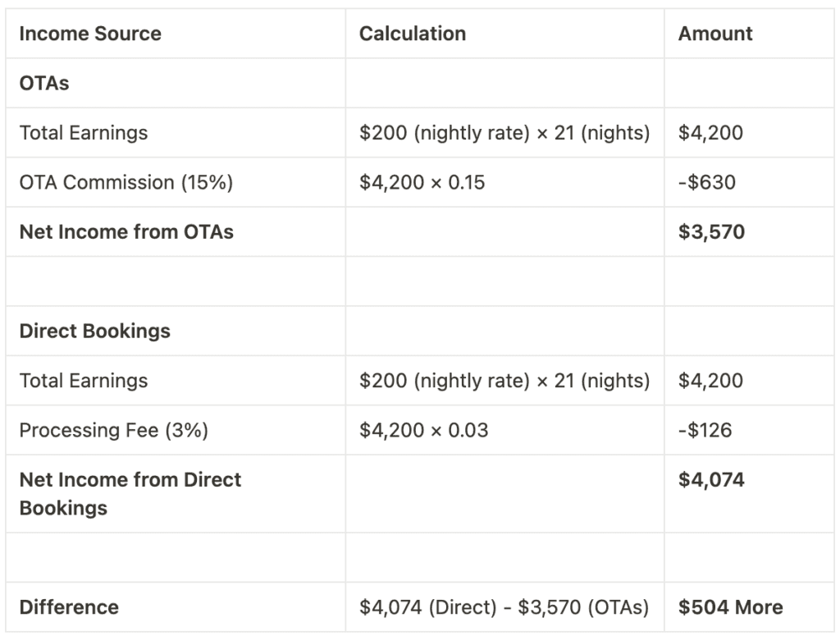Click the Income Source column header
Screen dimensions: 840x636
point(90,34)
